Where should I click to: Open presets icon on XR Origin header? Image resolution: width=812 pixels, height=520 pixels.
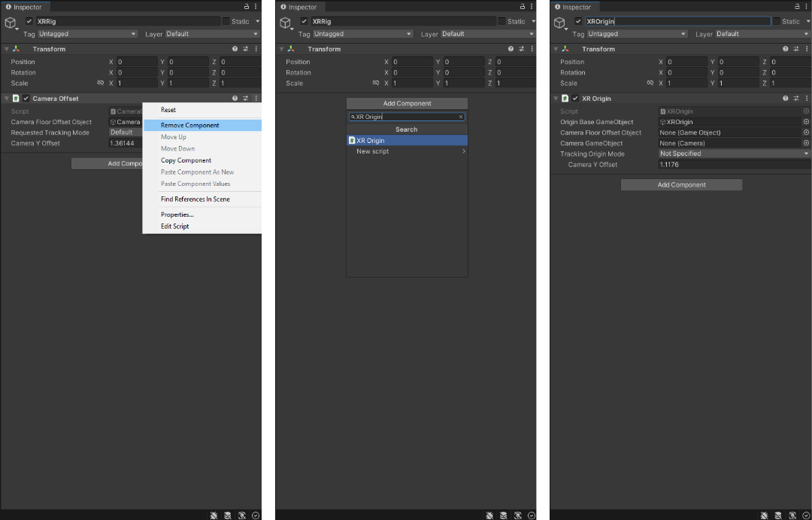pos(796,99)
